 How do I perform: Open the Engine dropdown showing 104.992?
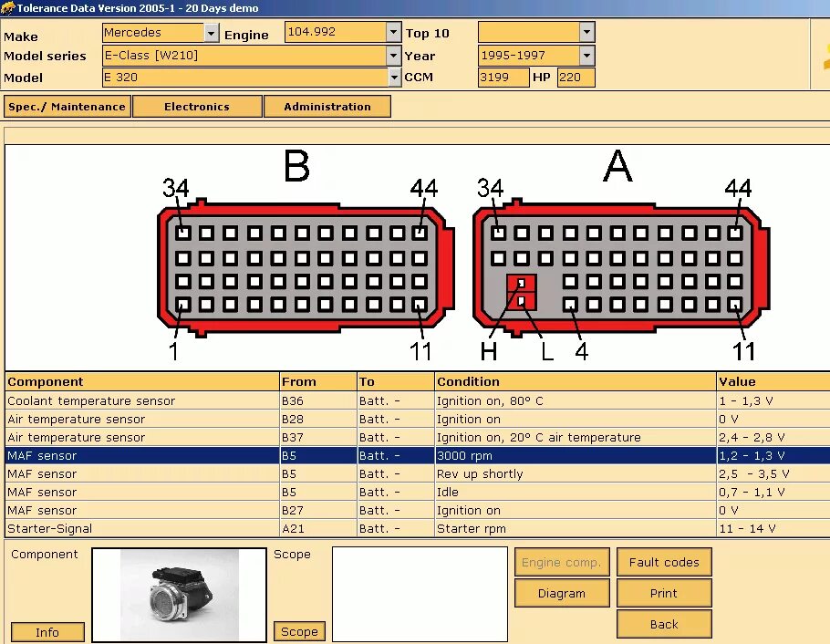(393, 32)
